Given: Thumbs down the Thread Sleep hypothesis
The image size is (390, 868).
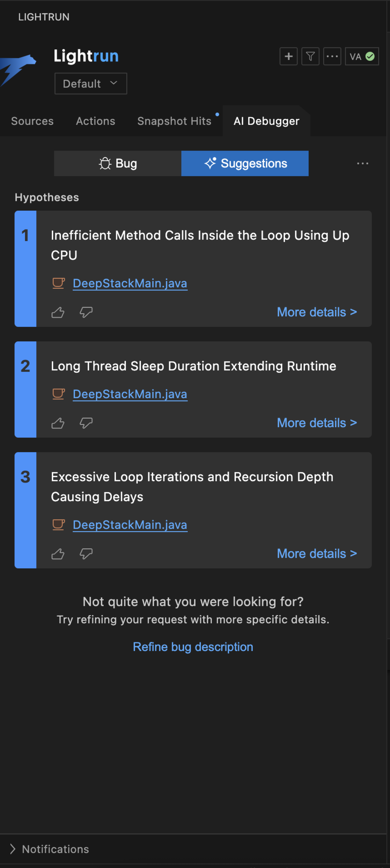Looking at the screenshot, I should coord(86,423).
